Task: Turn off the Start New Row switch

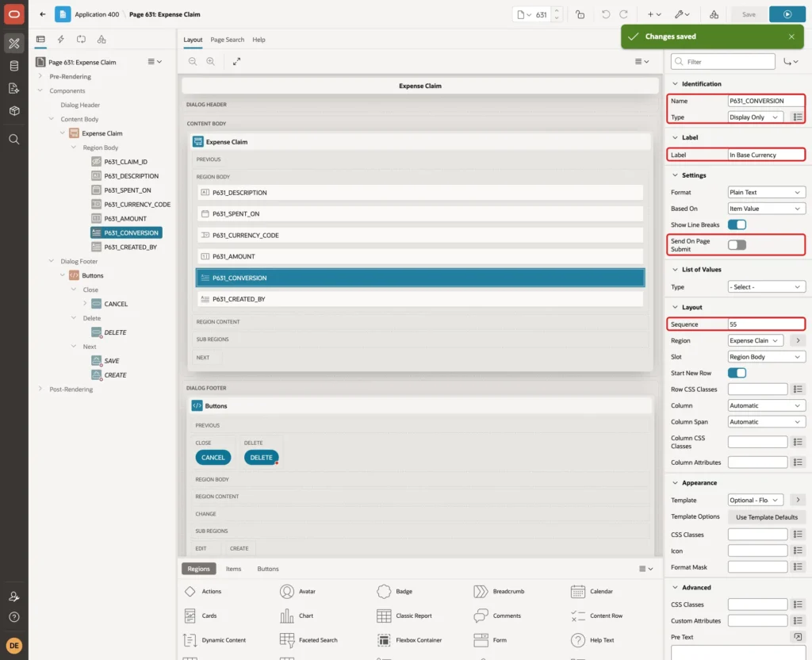Action: coord(737,373)
